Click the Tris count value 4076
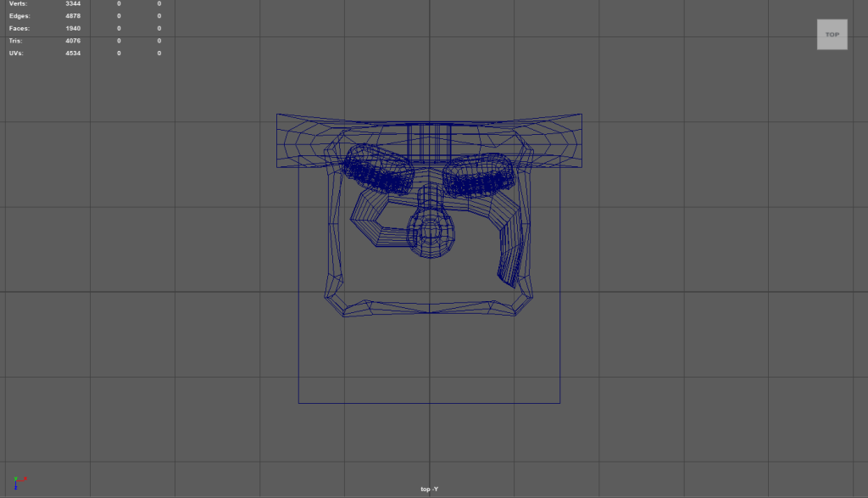The width and height of the screenshot is (868, 498). pyautogui.click(x=73, y=41)
